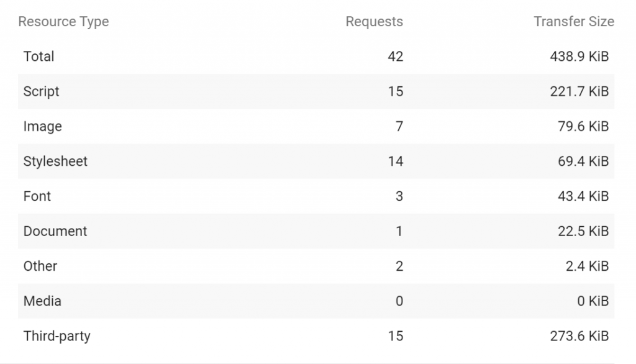Click the 438.9 KiB total transfer size
This screenshot has height=364, width=636.
(x=579, y=57)
